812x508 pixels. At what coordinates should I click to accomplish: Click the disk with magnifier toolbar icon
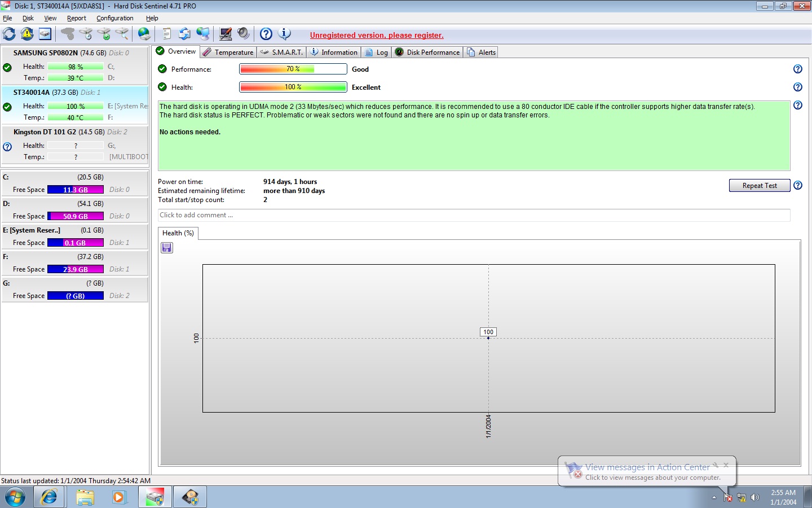pos(122,34)
